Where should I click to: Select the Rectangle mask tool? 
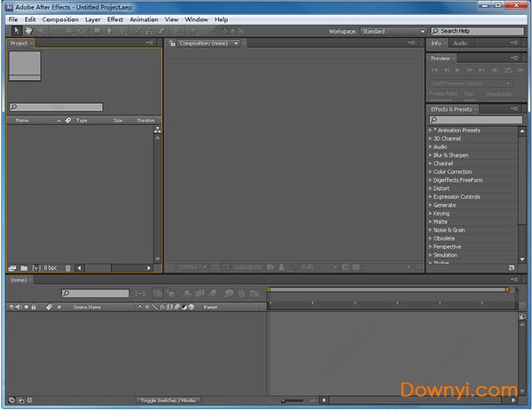97,31
